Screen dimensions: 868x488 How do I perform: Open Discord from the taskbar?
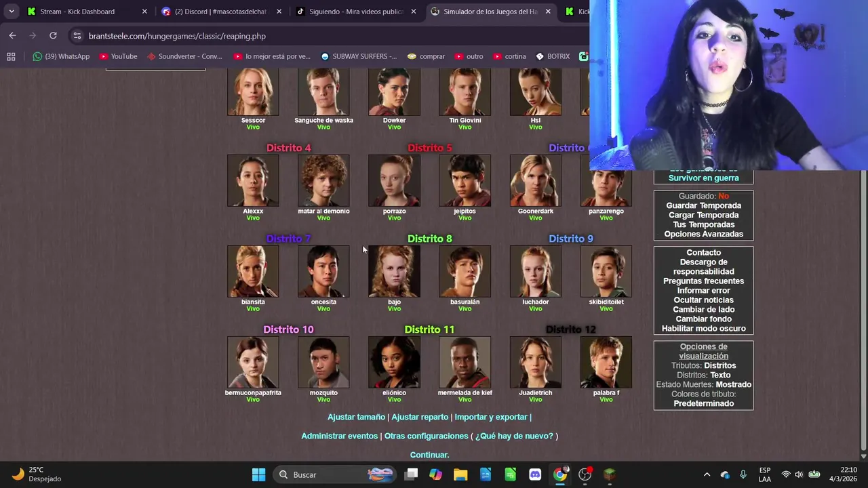coord(535,474)
